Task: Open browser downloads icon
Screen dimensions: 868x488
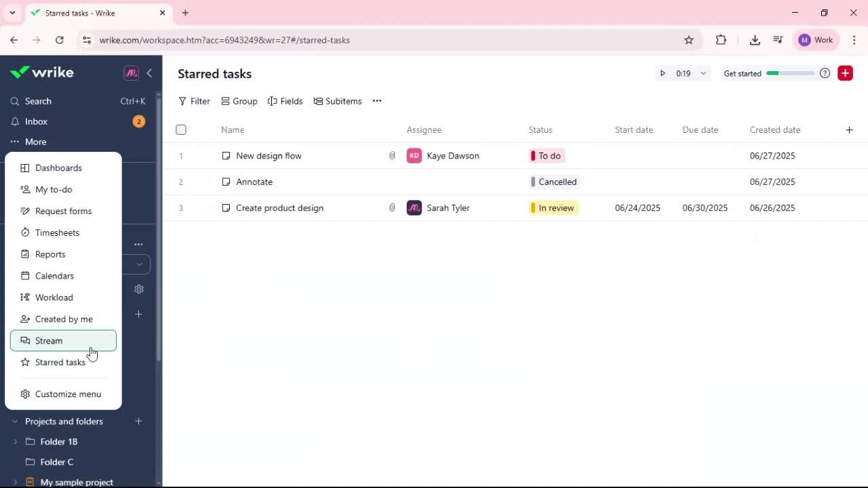Action: [x=755, y=40]
